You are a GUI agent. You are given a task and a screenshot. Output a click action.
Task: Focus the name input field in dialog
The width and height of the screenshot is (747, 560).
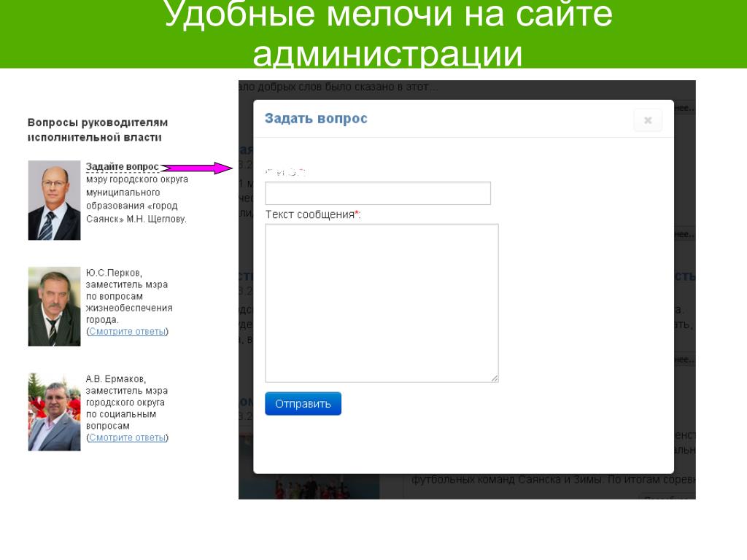coord(378,192)
